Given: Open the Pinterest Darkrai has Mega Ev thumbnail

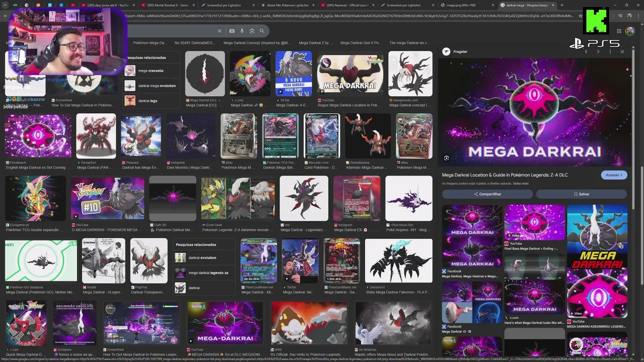Looking at the screenshot, I should pos(141,136).
